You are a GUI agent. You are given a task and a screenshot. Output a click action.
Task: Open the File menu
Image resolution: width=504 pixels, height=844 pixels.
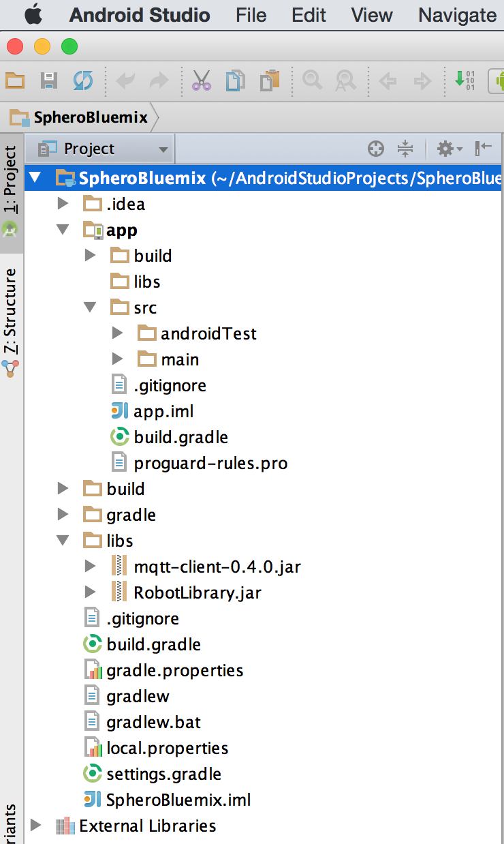251,15
